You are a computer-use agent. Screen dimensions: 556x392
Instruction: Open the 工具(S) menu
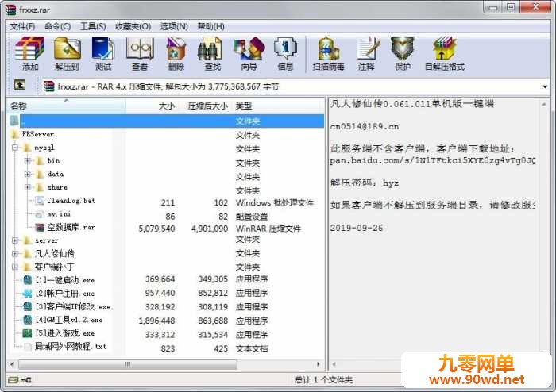tap(93, 26)
